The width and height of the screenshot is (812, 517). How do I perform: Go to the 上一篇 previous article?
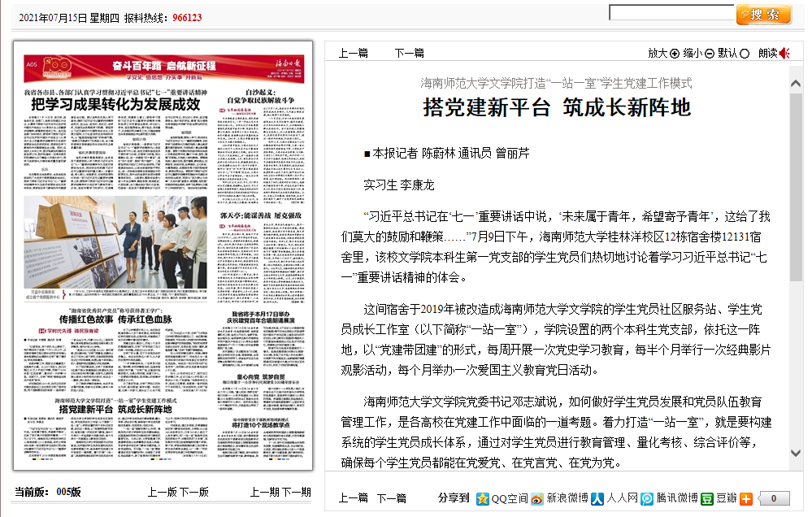tap(355, 51)
